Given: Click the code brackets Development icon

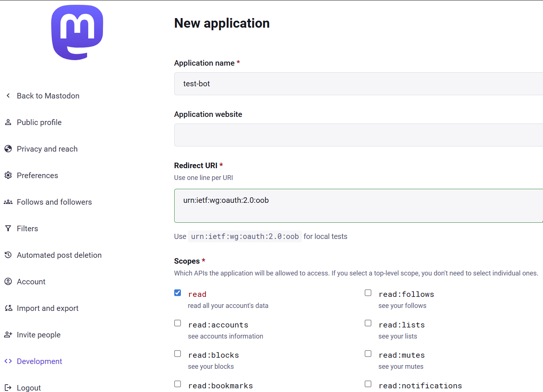Looking at the screenshot, I should pyautogui.click(x=8, y=361).
